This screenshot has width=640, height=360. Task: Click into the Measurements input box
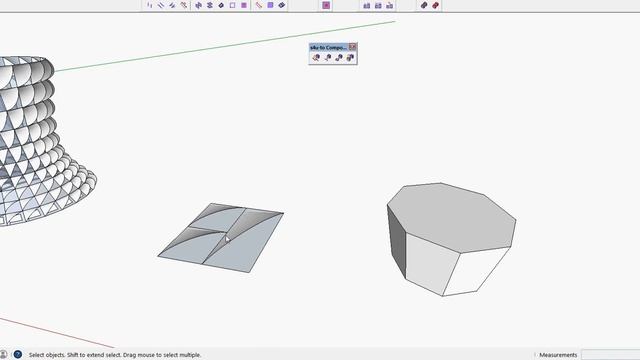pos(611,355)
